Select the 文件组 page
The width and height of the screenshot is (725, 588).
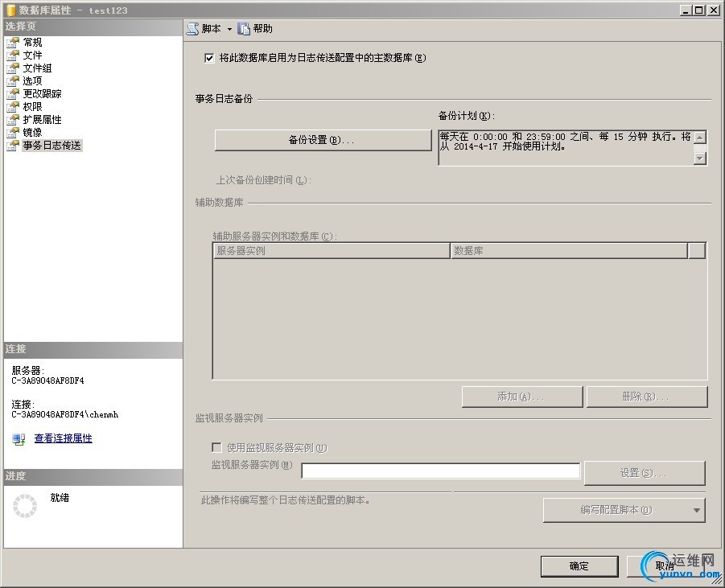(x=38, y=68)
